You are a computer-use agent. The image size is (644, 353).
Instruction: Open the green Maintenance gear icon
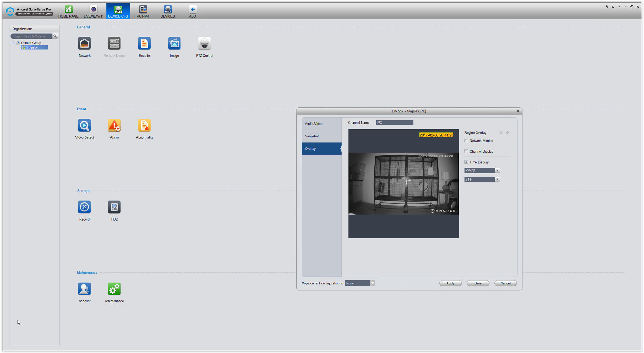click(x=114, y=289)
